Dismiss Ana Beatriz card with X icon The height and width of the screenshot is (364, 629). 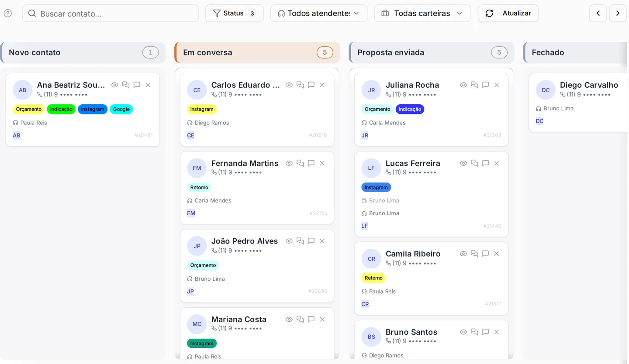click(148, 85)
